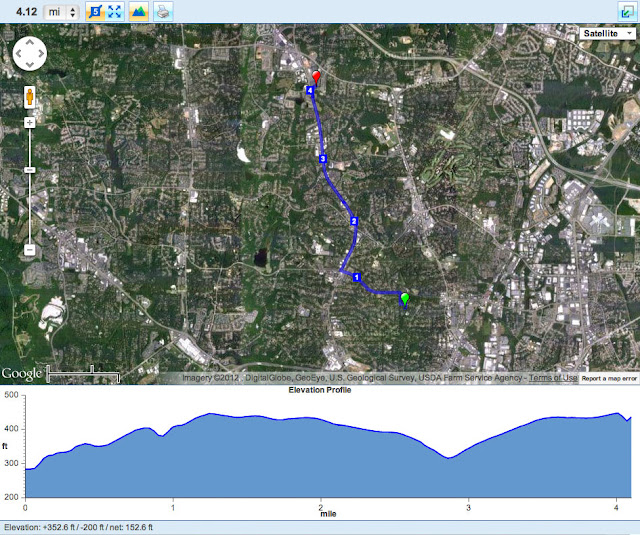Pan map up with top arrow

tap(30, 42)
